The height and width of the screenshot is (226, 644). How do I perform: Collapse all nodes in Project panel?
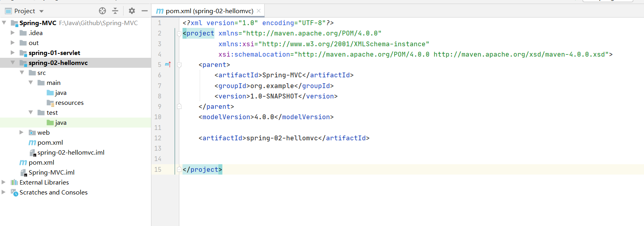[115, 11]
